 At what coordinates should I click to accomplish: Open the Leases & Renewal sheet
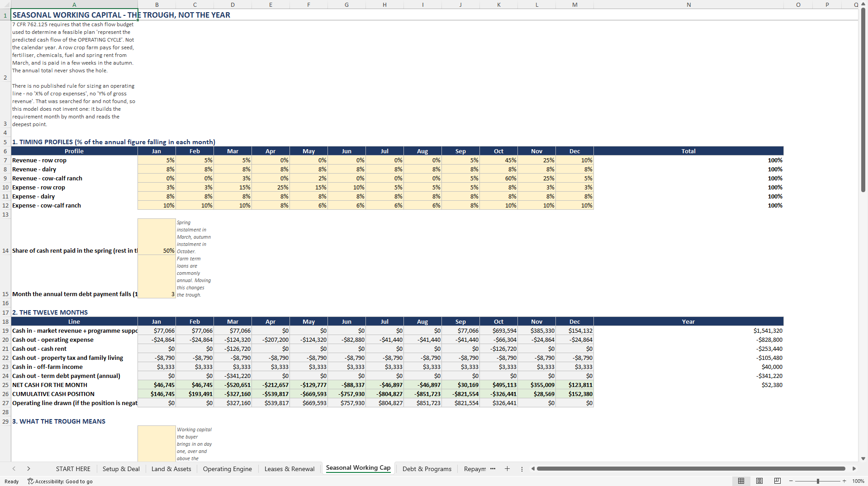(289, 469)
